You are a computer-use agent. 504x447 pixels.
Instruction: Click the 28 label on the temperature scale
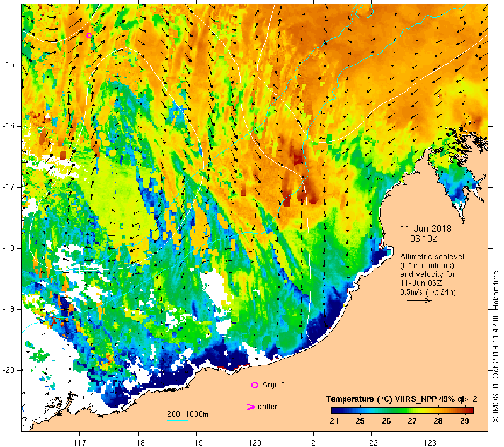pos(438,421)
